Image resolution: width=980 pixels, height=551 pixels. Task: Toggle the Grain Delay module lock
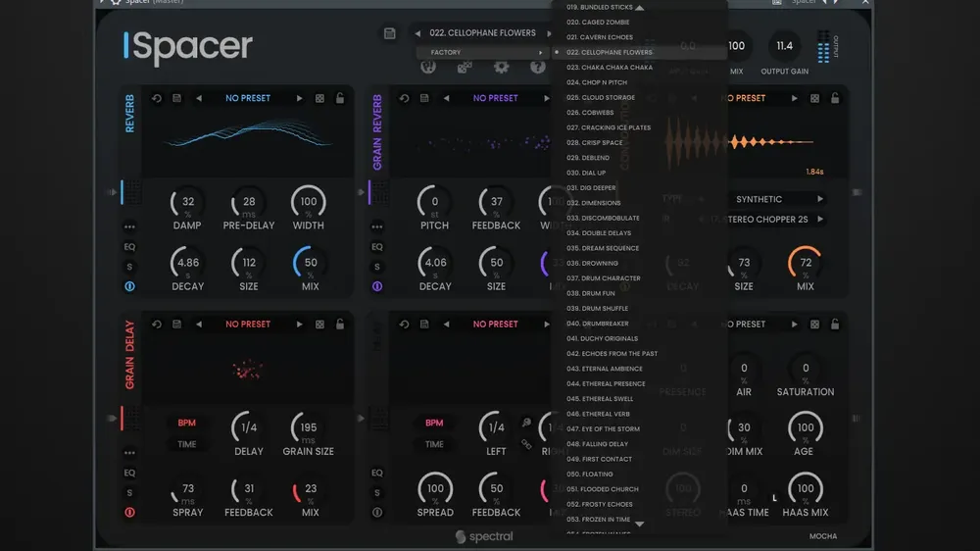point(340,324)
